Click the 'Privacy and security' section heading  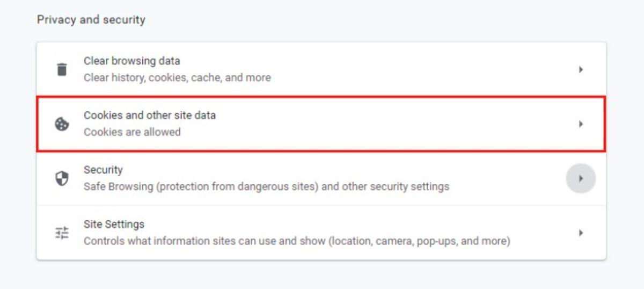(x=91, y=20)
